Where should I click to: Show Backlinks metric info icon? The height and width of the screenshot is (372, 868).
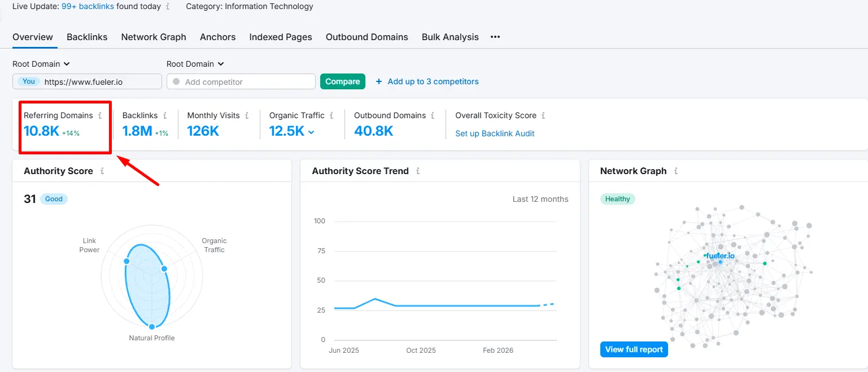coord(165,115)
